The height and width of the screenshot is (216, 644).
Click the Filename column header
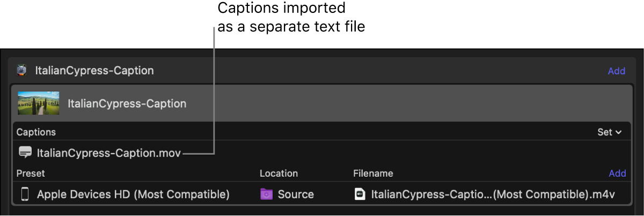pyautogui.click(x=373, y=174)
